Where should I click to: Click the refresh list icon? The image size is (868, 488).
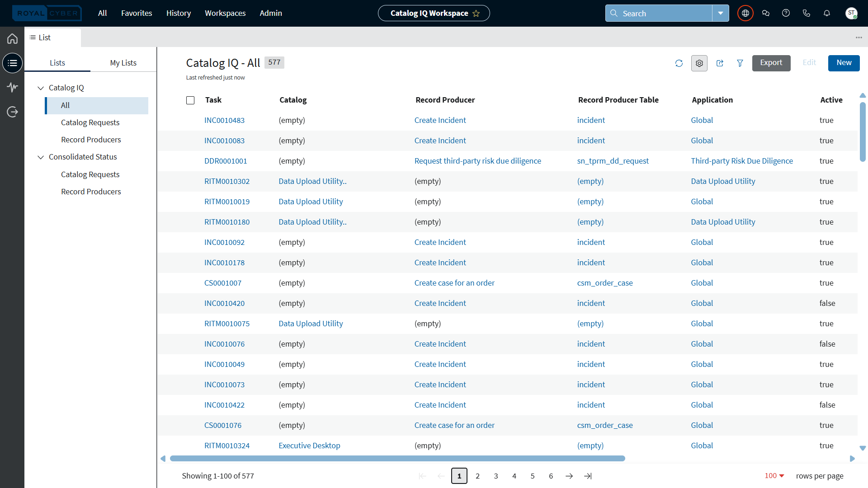(679, 63)
